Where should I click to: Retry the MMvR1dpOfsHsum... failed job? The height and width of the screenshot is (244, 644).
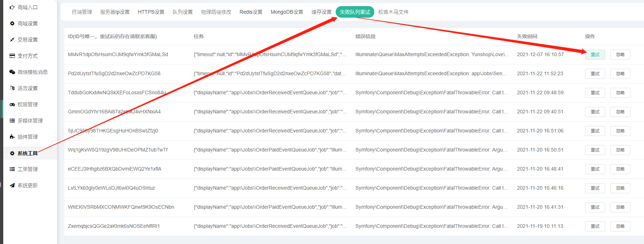point(595,55)
